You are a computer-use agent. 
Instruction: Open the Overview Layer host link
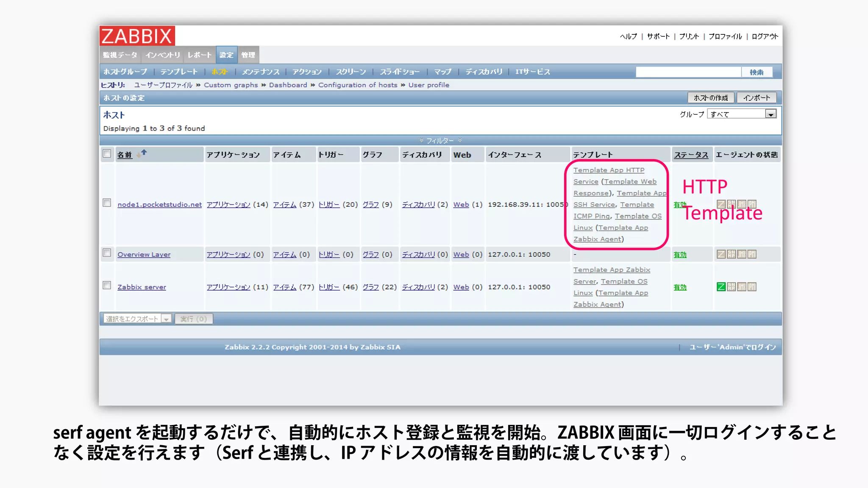pyautogui.click(x=144, y=254)
